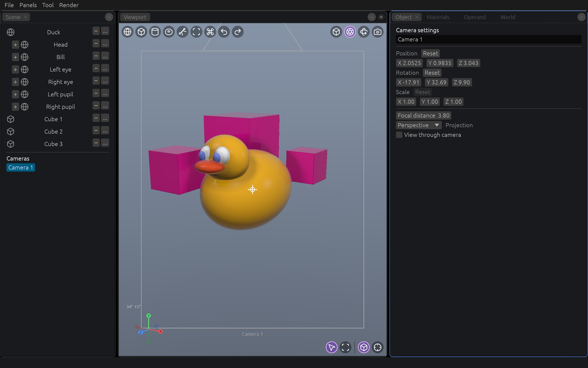Toggle the purple cube display mode at bottom
Screen dimensions: 588x368
tap(364, 347)
